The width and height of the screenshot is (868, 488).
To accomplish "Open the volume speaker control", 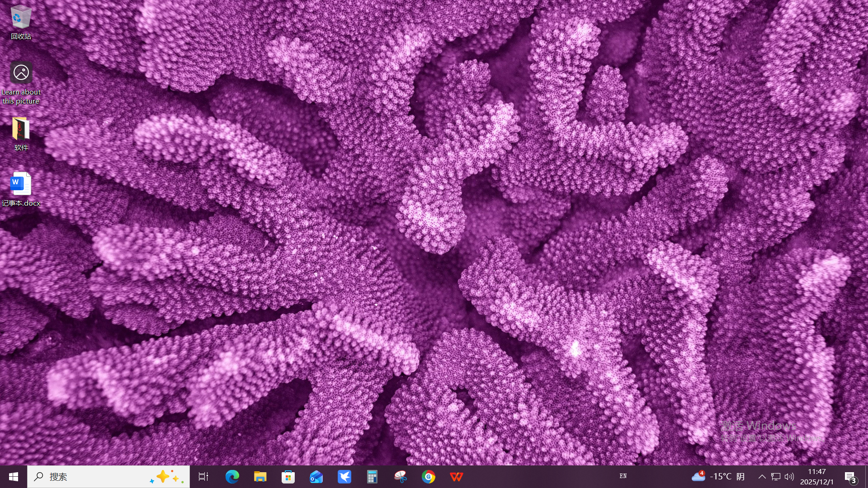I will 789,477.
